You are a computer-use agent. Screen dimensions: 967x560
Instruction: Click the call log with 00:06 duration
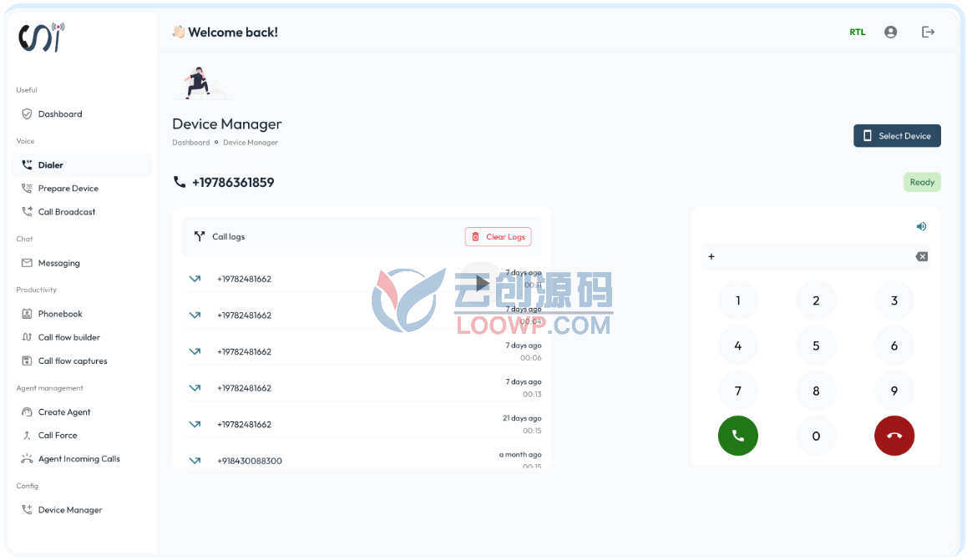(x=364, y=351)
